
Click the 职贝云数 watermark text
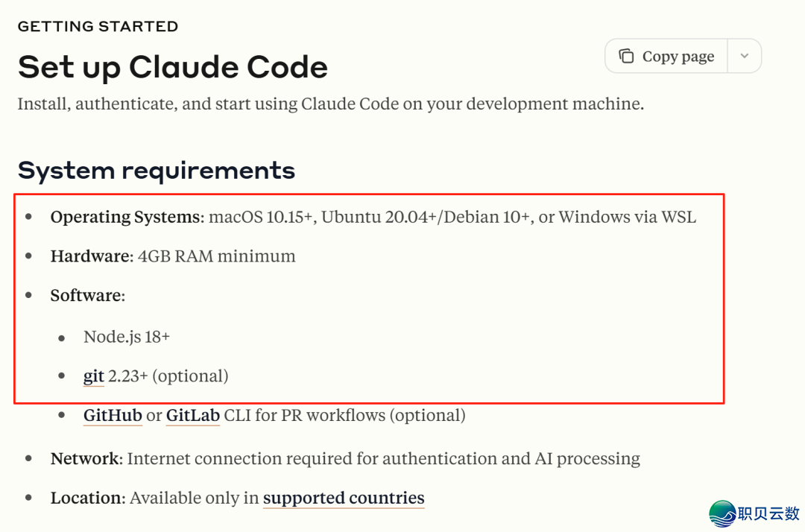click(768, 513)
